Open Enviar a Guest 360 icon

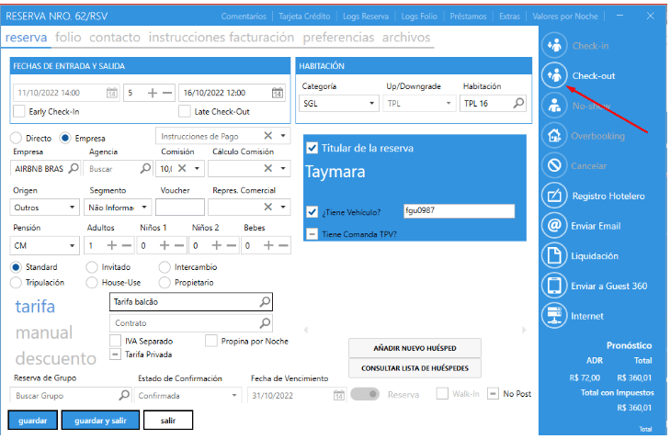(553, 286)
